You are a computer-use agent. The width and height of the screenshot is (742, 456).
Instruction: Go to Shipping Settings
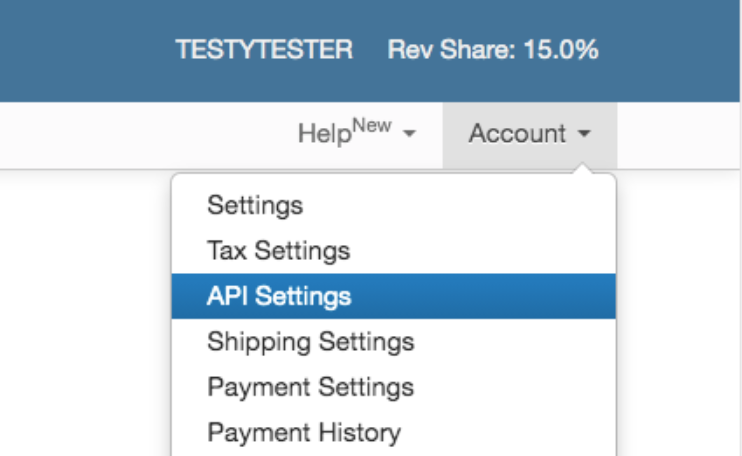point(310,341)
